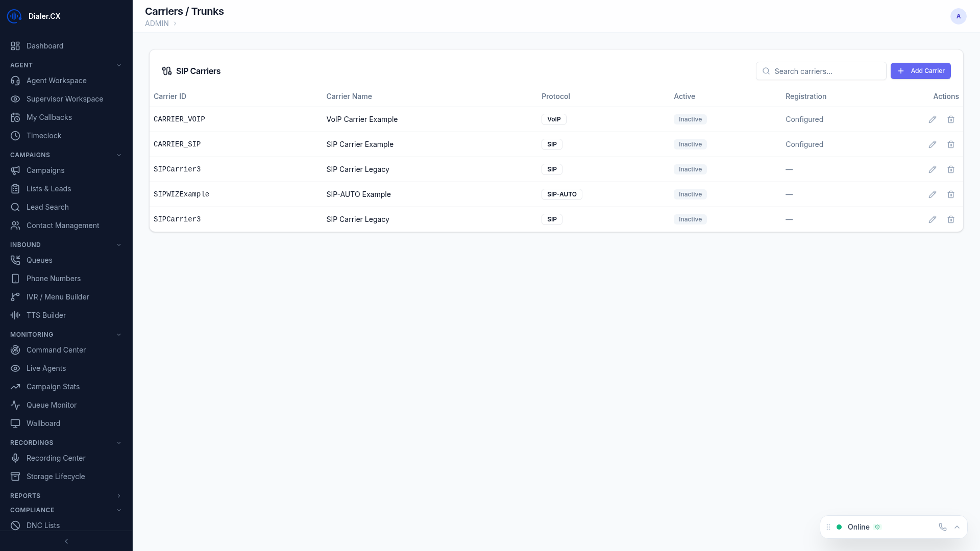
Task: Collapse the AGENT sidebar section
Action: (119, 65)
